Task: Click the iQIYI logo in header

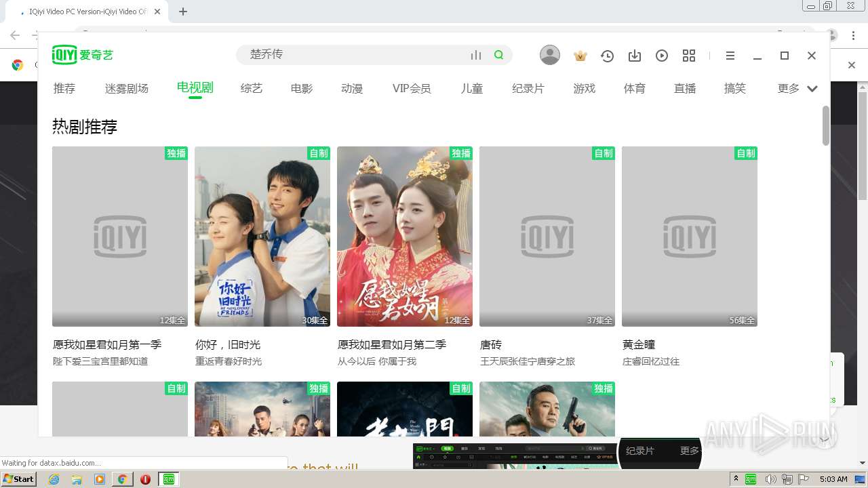Action: (x=82, y=55)
